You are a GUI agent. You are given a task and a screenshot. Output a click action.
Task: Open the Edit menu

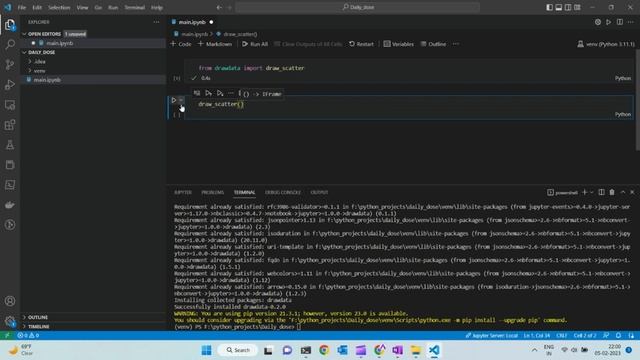37,7
